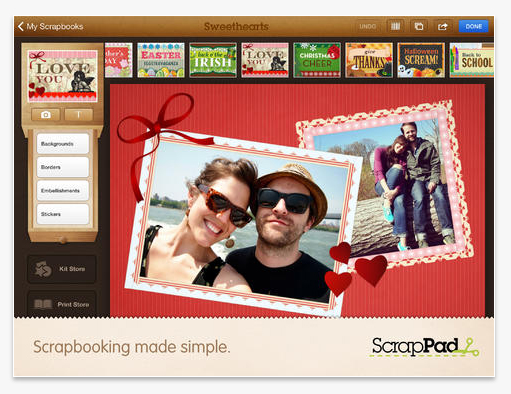Viewport: 511px width, 394px height.
Task: Tap the duplicate page icon in top bar
Action: point(419,26)
